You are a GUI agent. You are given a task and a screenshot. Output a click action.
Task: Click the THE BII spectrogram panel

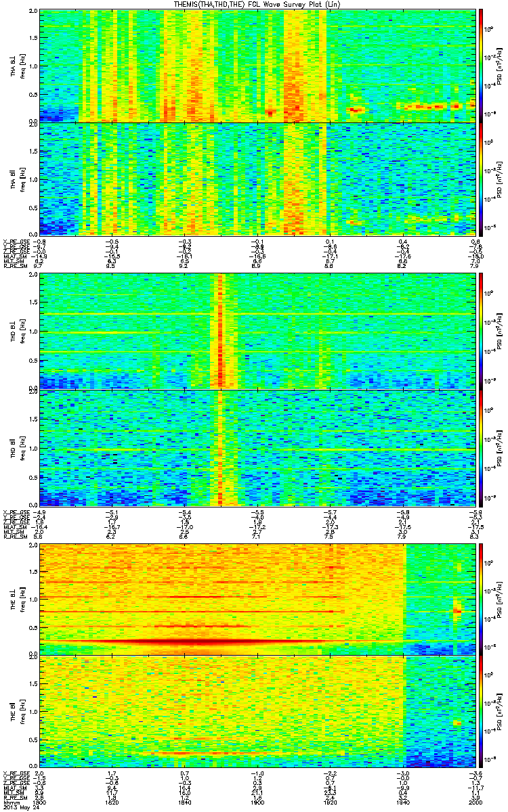click(x=258, y=711)
